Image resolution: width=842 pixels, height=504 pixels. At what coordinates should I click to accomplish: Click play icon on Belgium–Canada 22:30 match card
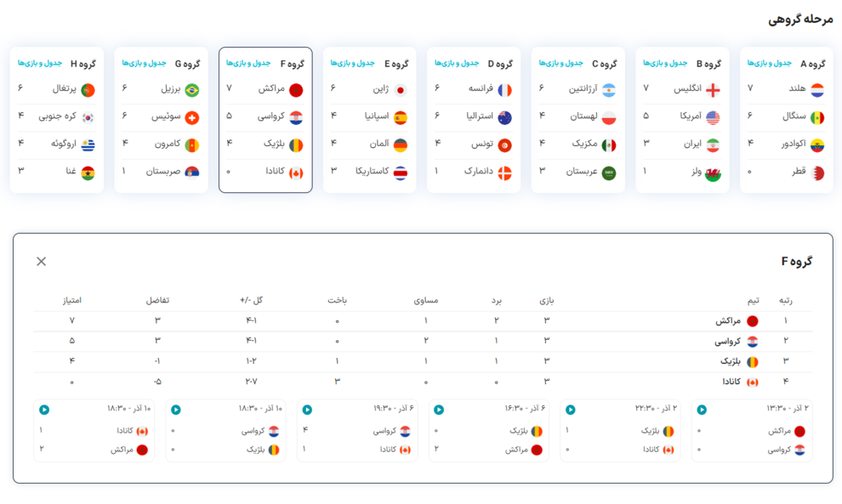coord(571,410)
